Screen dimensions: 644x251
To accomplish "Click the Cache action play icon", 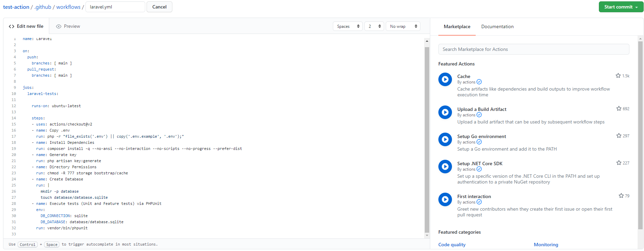I will (x=445, y=79).
